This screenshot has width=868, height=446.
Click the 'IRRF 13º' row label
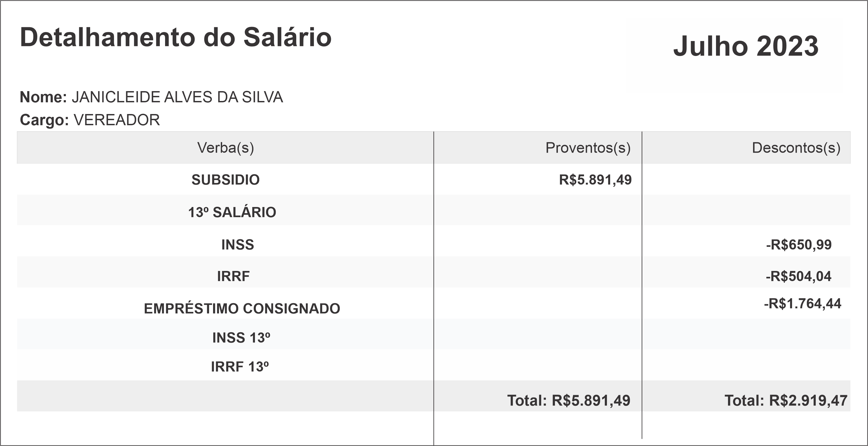tap(240, 367)
